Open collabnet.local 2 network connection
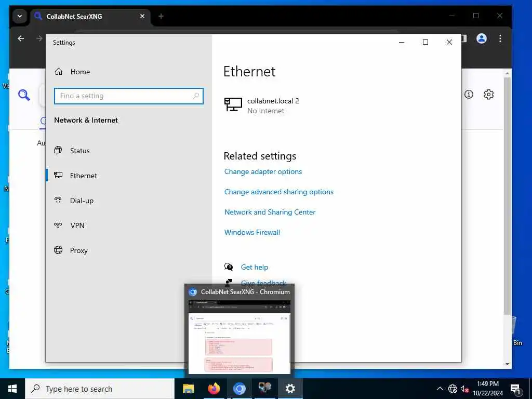The height and width of the screenshot is (399, 532). pyautogui.click(x=262, y=105)
